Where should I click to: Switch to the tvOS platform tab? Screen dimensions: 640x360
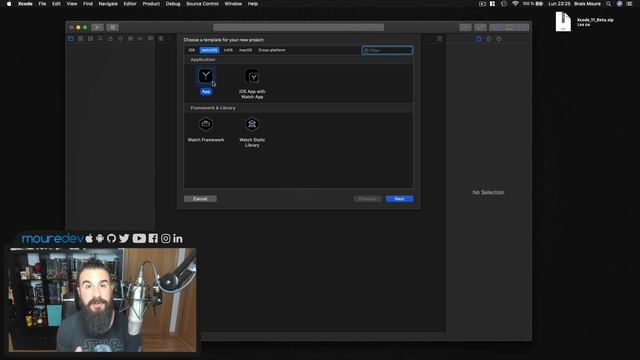point(228,50)
